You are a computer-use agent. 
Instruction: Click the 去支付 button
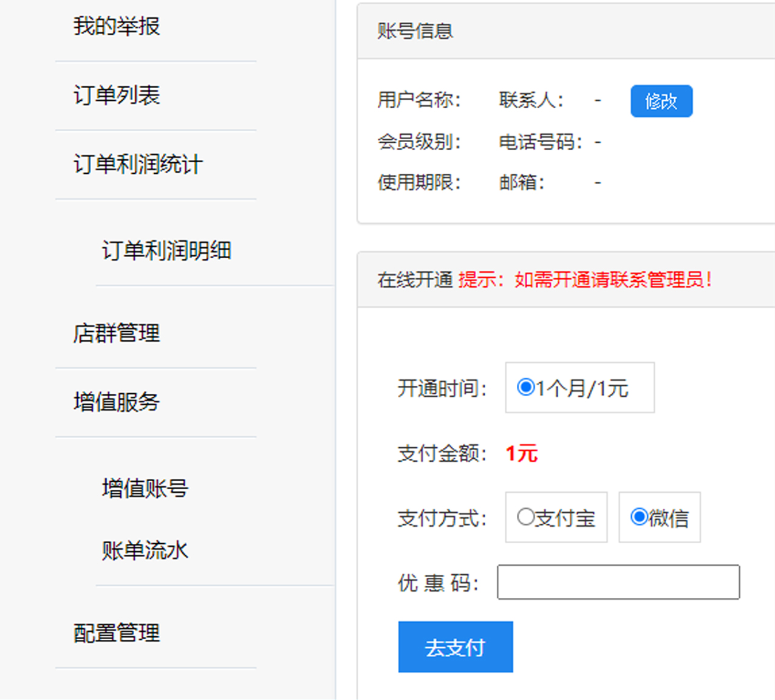tap(456, 647)
